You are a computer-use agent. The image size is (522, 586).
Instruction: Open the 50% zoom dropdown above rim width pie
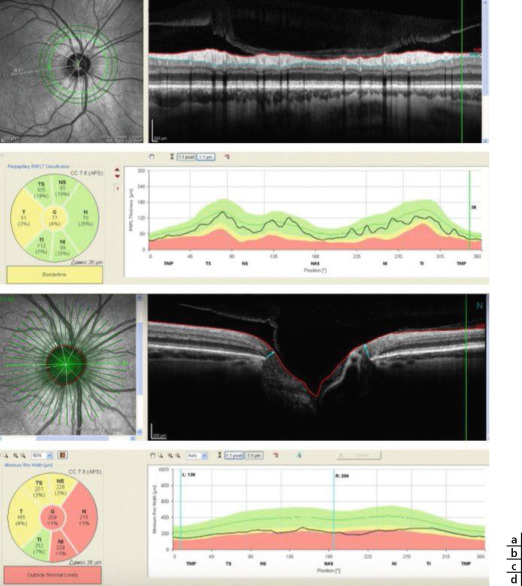pos(42,456)
